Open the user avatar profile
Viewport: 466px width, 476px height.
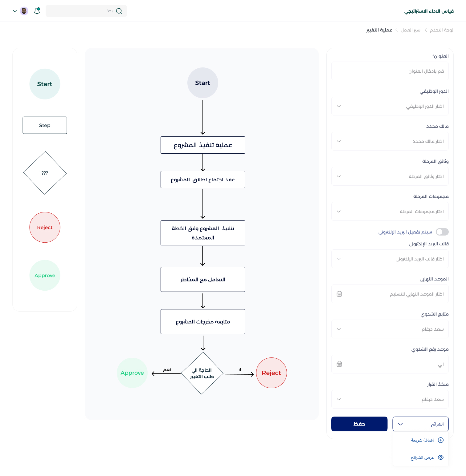pyautogui.click(x=24, y=11)
